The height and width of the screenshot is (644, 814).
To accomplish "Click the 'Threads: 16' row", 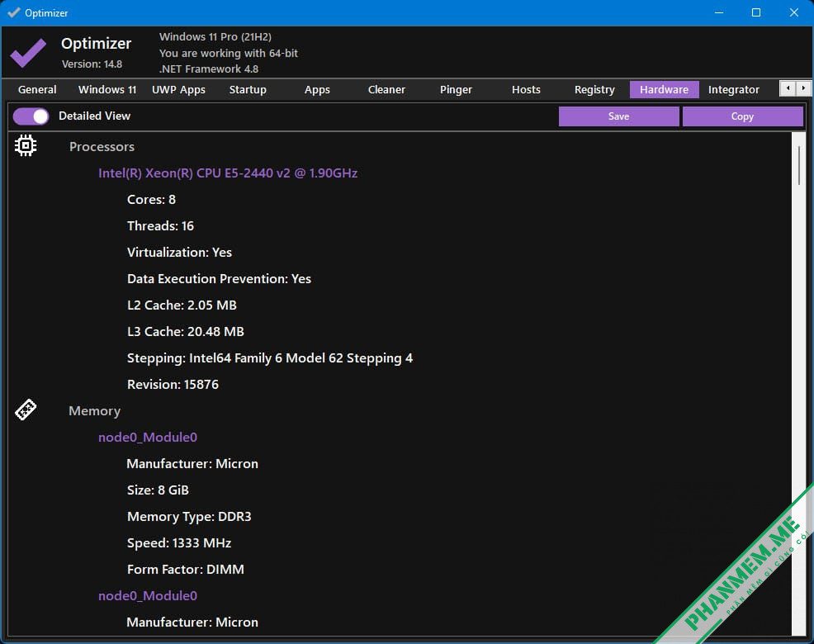I will (x=160, y=226).
